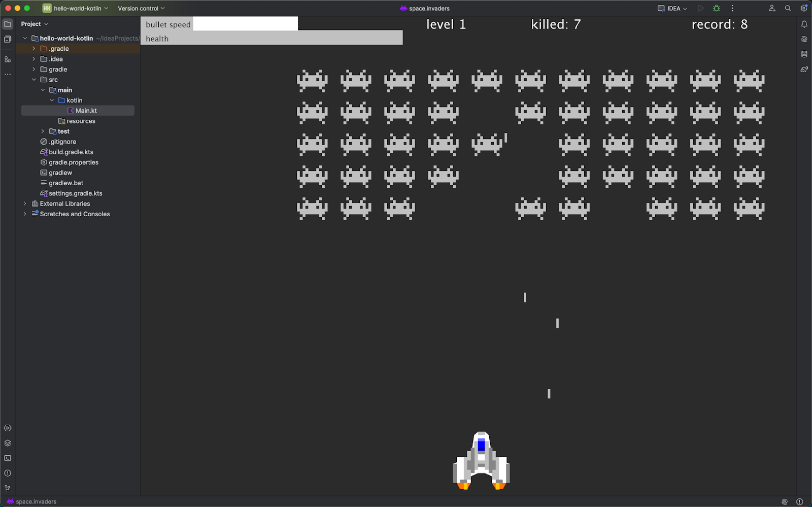Click the bullet speed progress bar
The width and height of the screenshot is (812, 507).
[x=219, y=24]
